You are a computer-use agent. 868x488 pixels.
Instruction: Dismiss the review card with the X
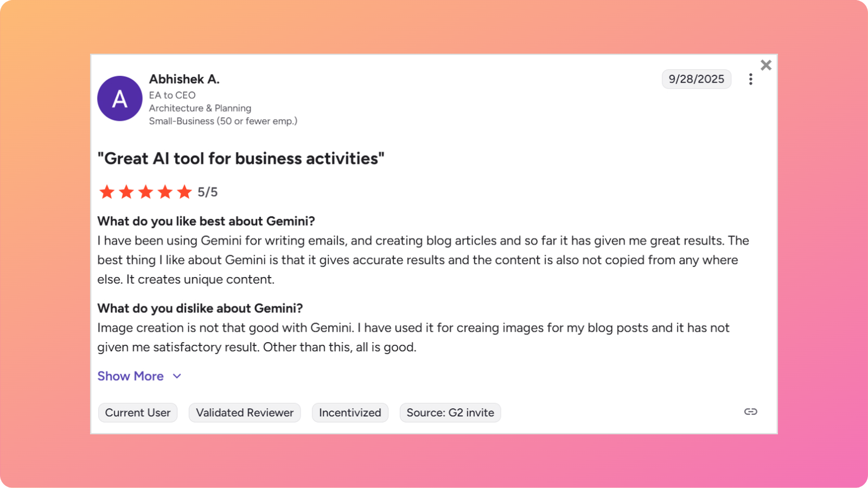coord(766,65)
